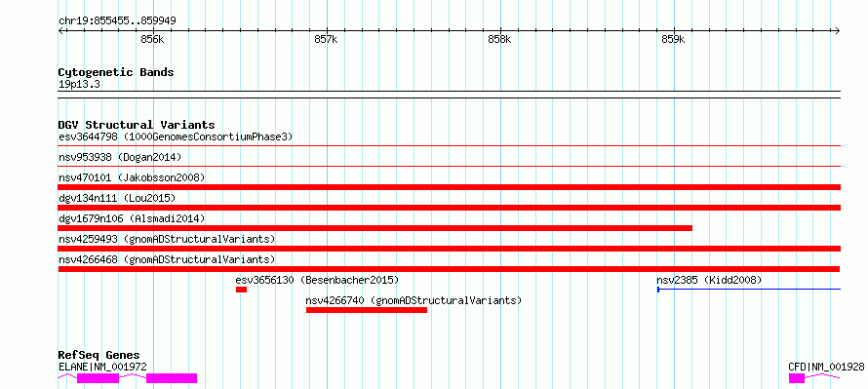Select the Cytogenetic Bands track title
The height and width of the screenshot is (389, 868).
(x=116, y=72)
